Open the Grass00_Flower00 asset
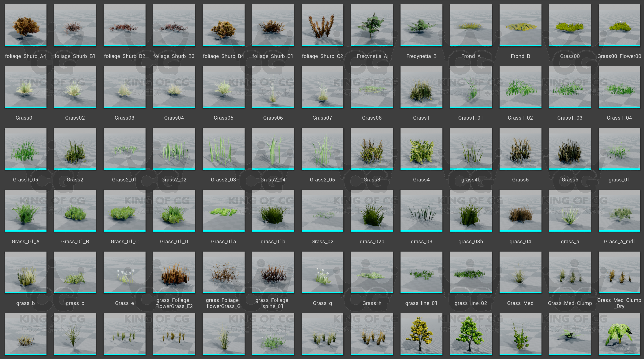644x359 pixels. 619,25
